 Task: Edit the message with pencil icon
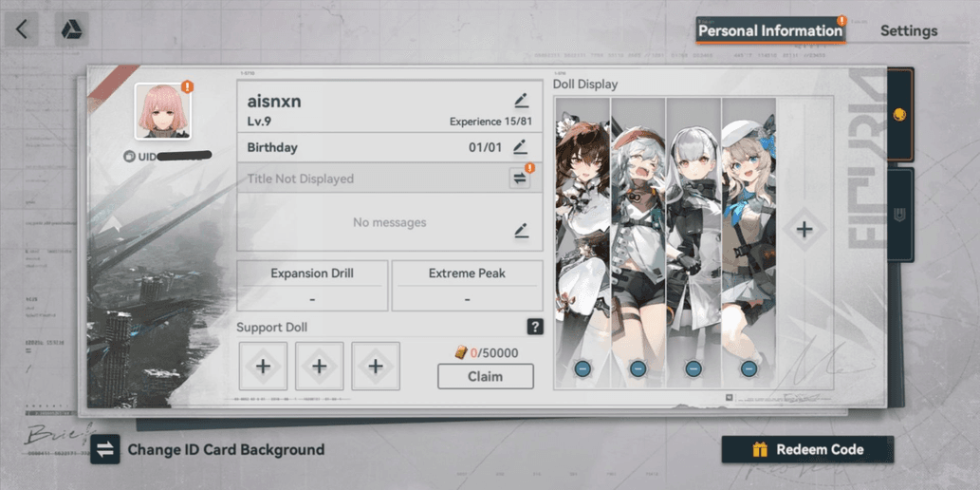(521, 230)
